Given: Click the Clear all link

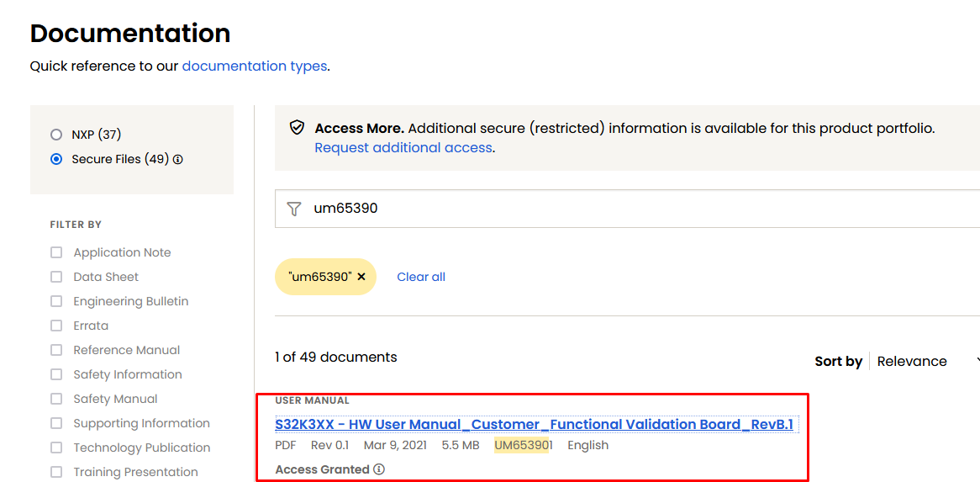Looking at the screenshot, I should [x=421, y=277].
